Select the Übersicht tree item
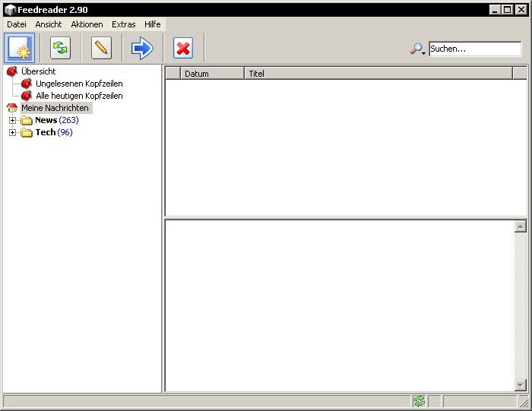 [38, 71]
